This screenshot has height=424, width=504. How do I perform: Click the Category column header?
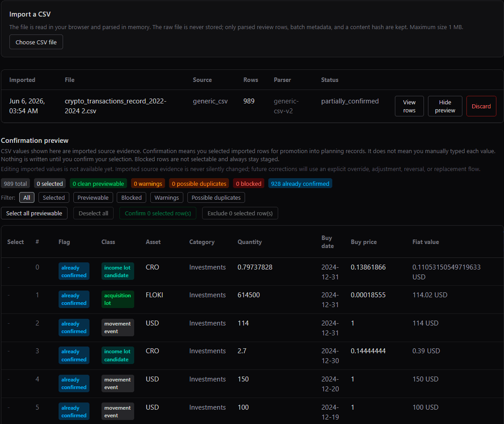click(x=202, y=242)
